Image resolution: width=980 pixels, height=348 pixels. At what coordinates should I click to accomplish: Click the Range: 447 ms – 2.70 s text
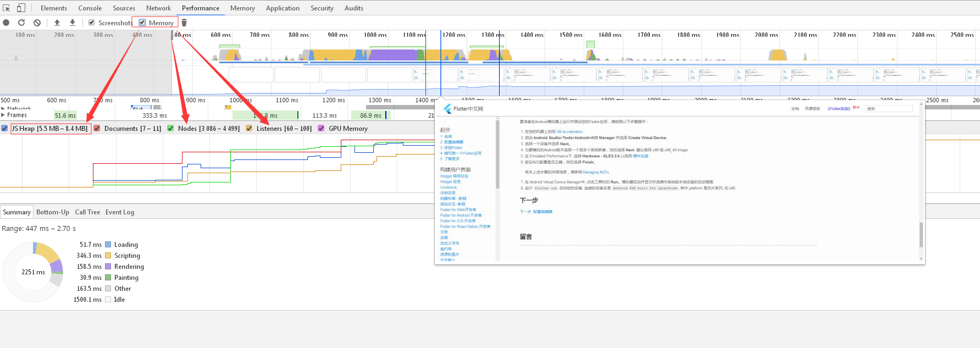click(38, 229)
